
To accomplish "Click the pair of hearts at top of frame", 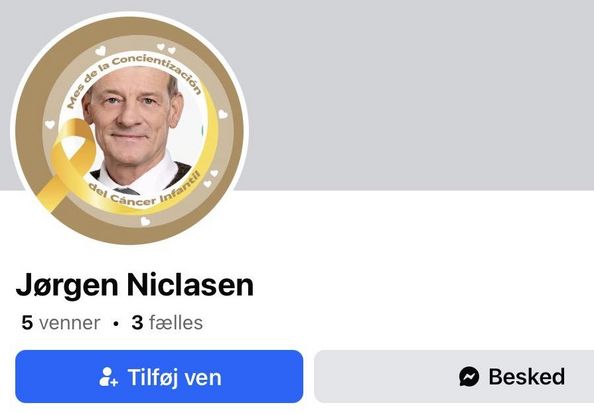I will pos(166,48).
